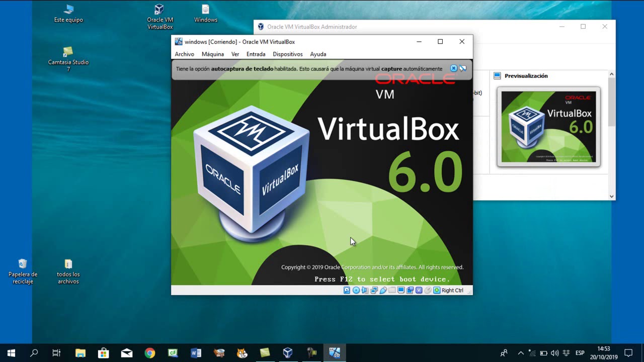
Task: Click the network adapters status icon
Action: (374, 290)
